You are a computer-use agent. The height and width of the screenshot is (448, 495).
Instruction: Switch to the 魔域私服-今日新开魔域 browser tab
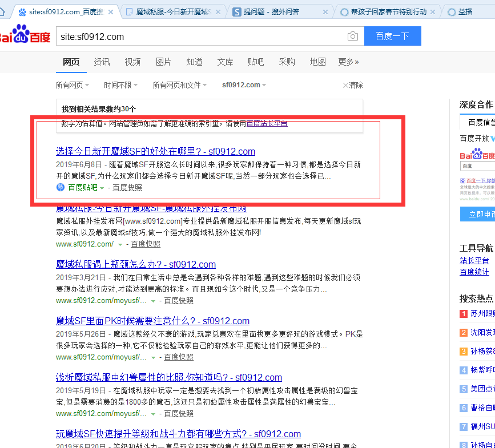pyautogui.click(x=173, y=12)
